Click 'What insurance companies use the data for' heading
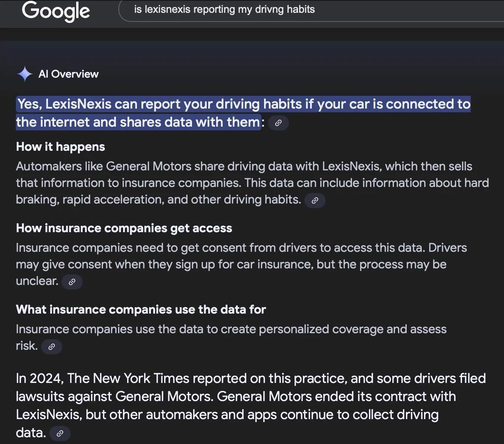This screenshot has height=444, width=504. click(141, 309)
